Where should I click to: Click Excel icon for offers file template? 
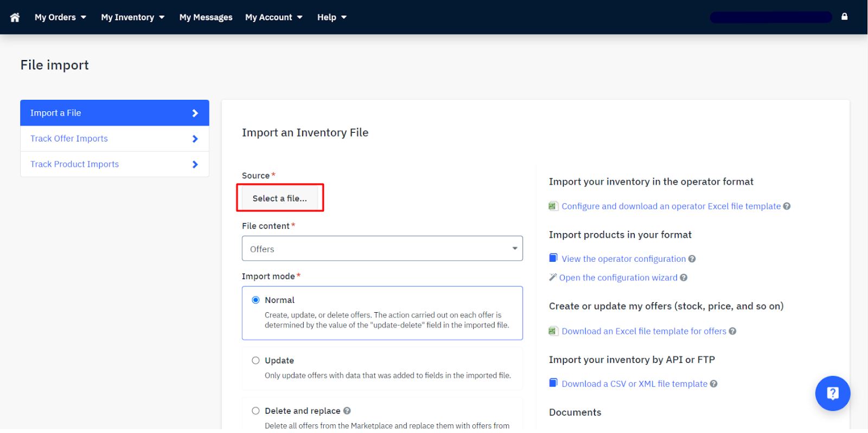point(553,331)
